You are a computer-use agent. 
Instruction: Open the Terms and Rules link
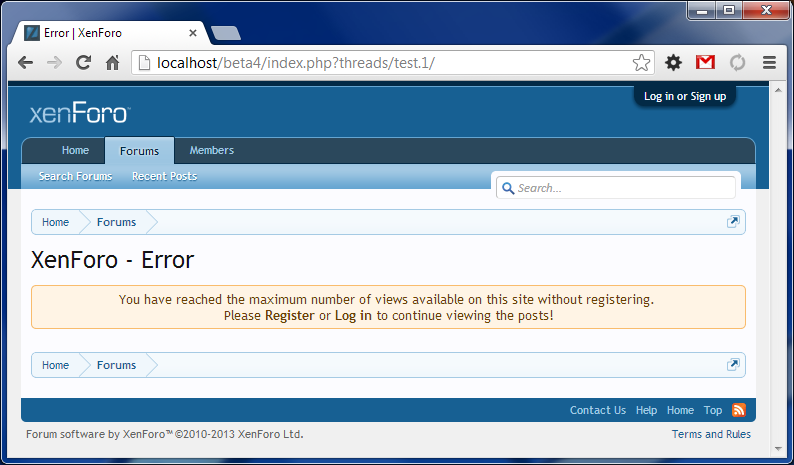(x=711, y=434)
